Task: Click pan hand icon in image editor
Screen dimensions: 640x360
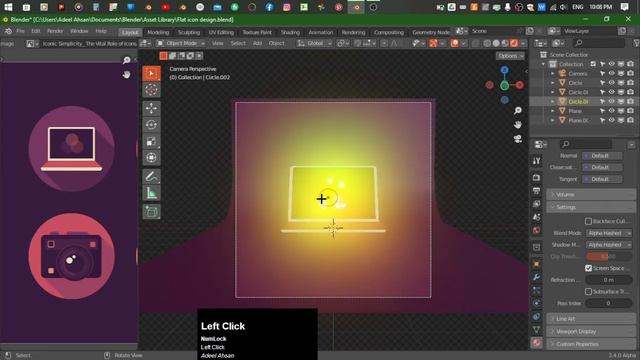Action: [x=127, y=74]
